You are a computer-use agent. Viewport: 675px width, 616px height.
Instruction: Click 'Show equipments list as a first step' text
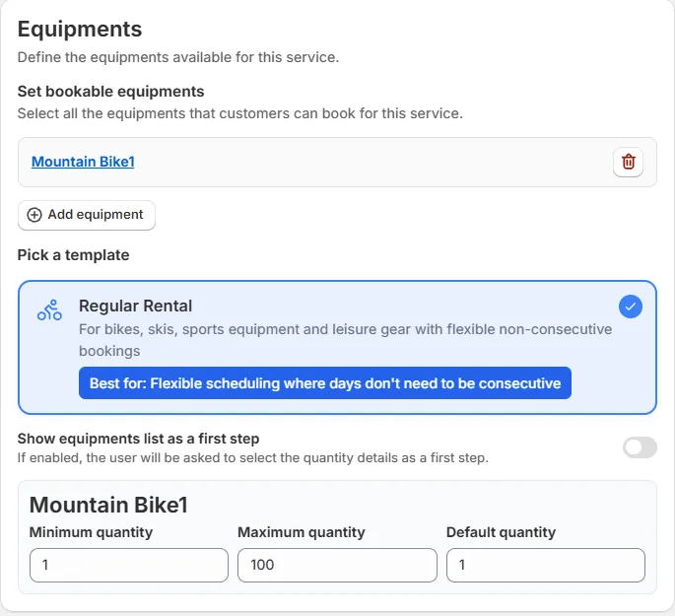(138, 439)
